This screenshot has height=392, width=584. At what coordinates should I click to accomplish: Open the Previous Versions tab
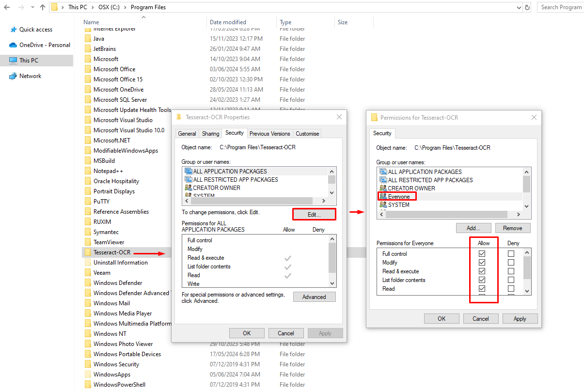click(270, 134)
